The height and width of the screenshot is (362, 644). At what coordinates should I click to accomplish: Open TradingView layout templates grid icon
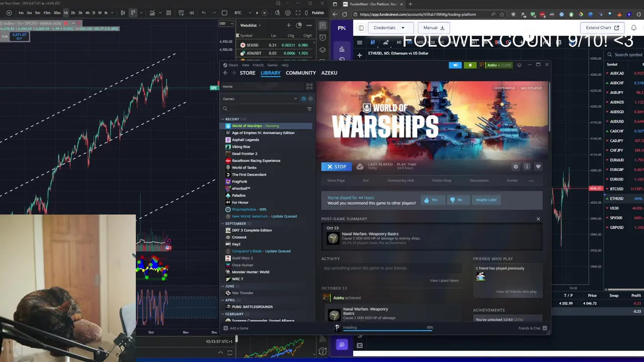pos(169,13)
